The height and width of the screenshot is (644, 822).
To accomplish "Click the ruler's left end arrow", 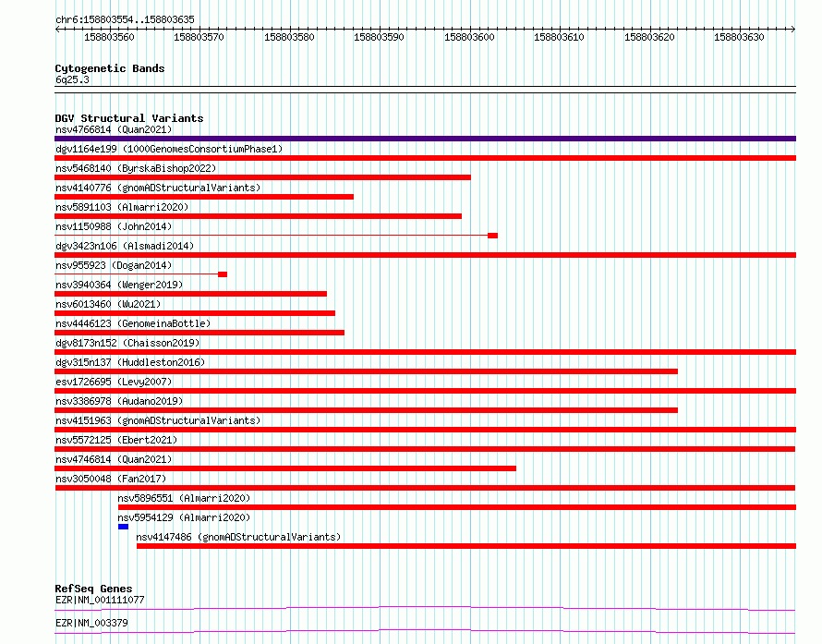I will [x=57, y=29].
